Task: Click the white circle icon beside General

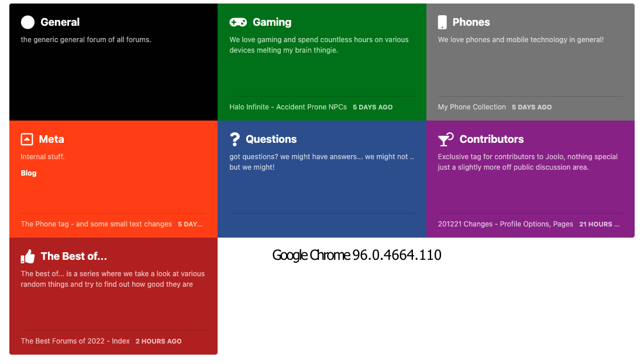Action: (27, 22)
